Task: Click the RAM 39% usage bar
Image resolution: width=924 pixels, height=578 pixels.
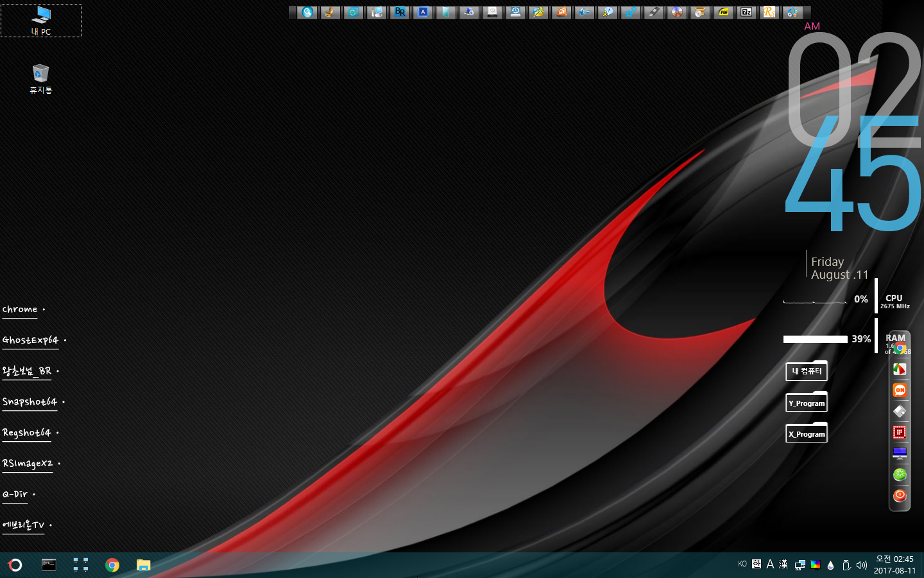Action: 816,339
